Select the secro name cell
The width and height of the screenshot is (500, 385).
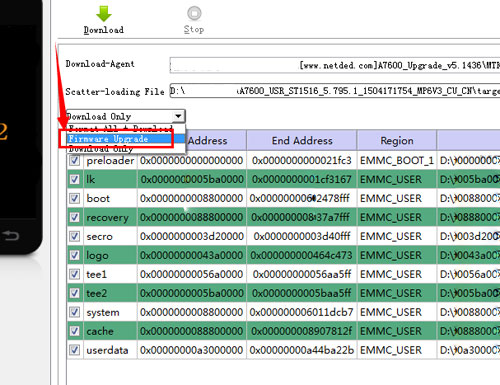pos(110,237)
